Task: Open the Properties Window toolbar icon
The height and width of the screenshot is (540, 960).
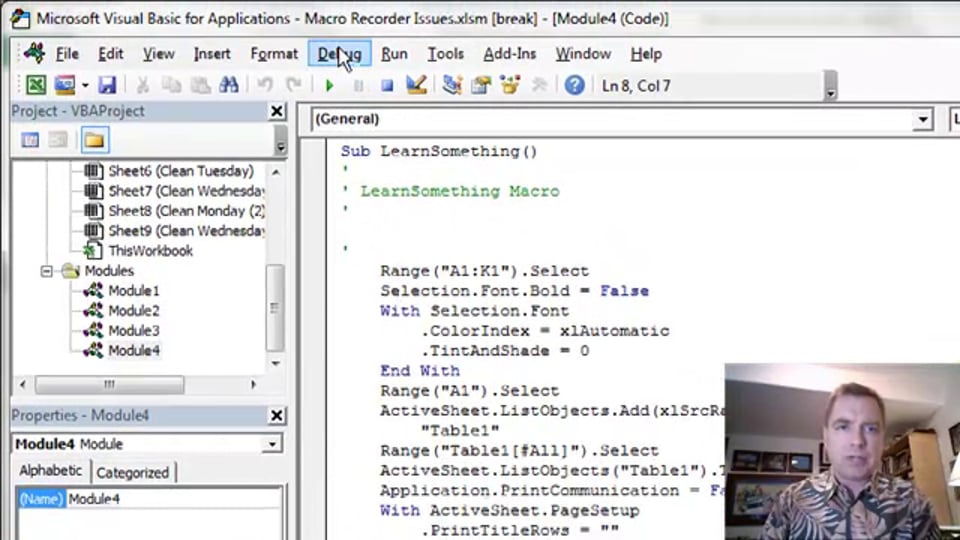Action: (x=481, y=85)
